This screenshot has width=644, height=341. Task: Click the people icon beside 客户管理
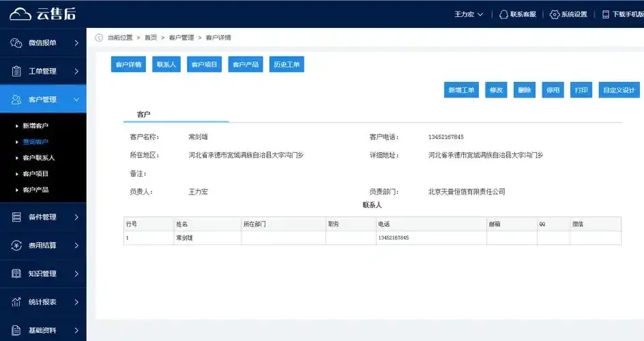tap(16, 100)
